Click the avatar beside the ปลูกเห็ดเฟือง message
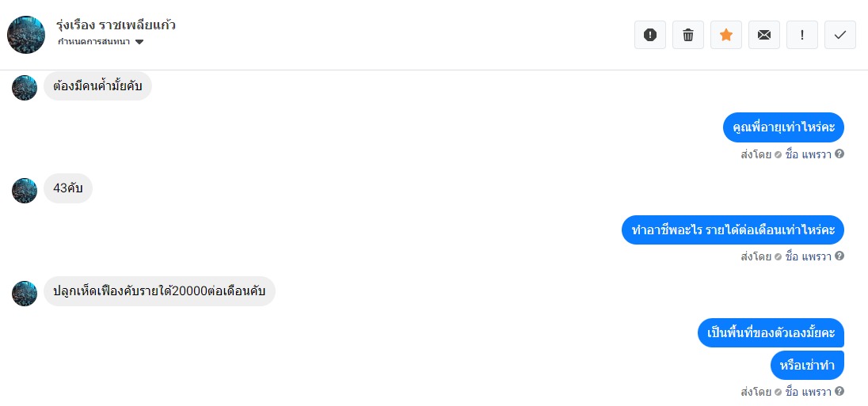Image resolution: width=868 pixels, height=406 pixels. 25,293
